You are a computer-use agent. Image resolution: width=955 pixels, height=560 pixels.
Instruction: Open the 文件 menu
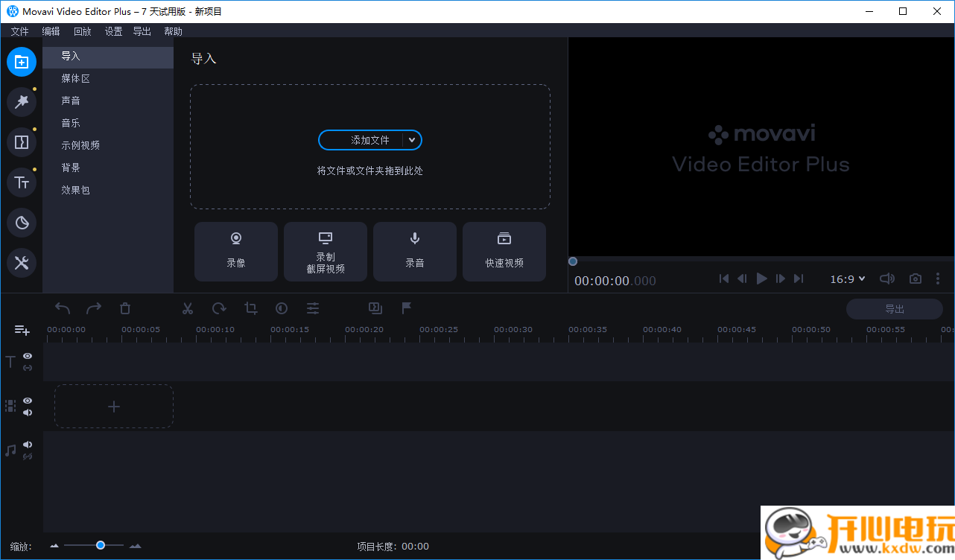tap(19, 31)
